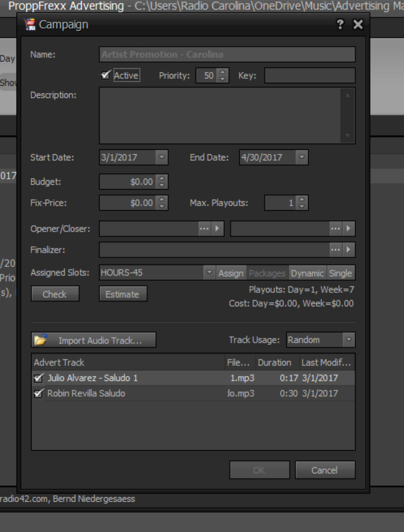Click the Key input field
This screenshot has height=532, width=404.
pos(310,75)
